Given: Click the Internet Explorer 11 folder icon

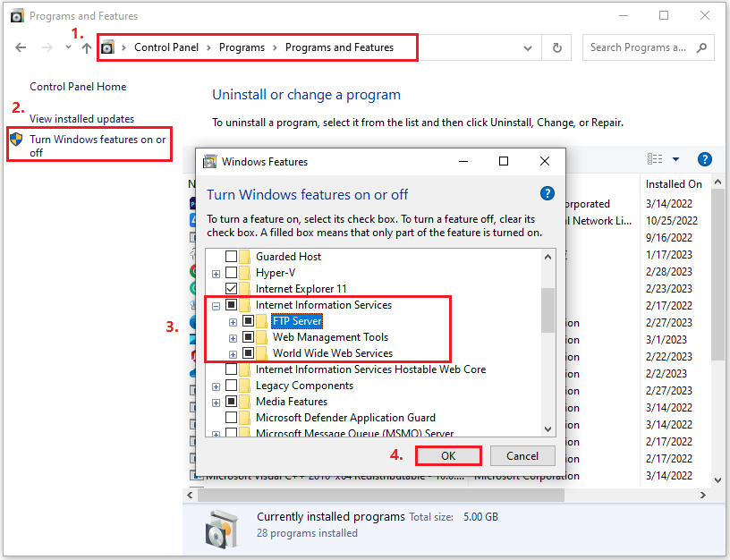Looking at the screenshot, I should pyautogui.click(x=245, y=289).
